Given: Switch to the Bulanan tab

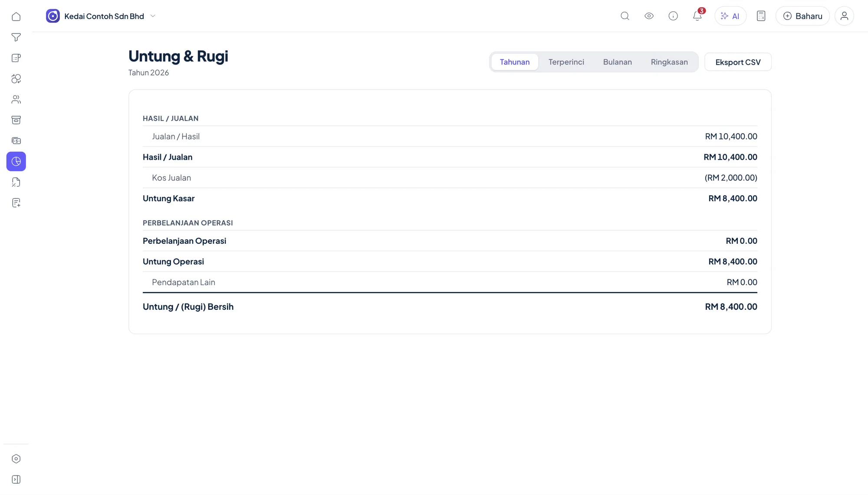Looking at the screenshot, I should click(617, 62).
